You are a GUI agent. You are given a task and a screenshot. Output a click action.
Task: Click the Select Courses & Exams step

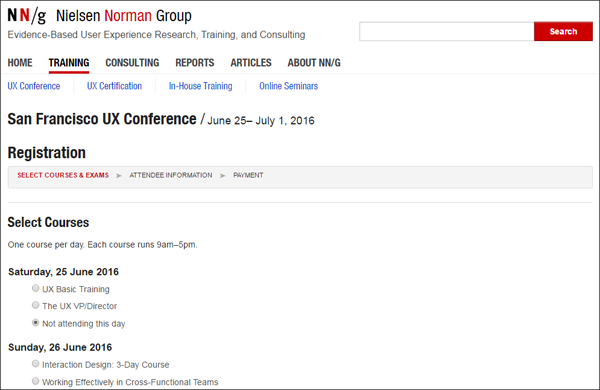63,175
